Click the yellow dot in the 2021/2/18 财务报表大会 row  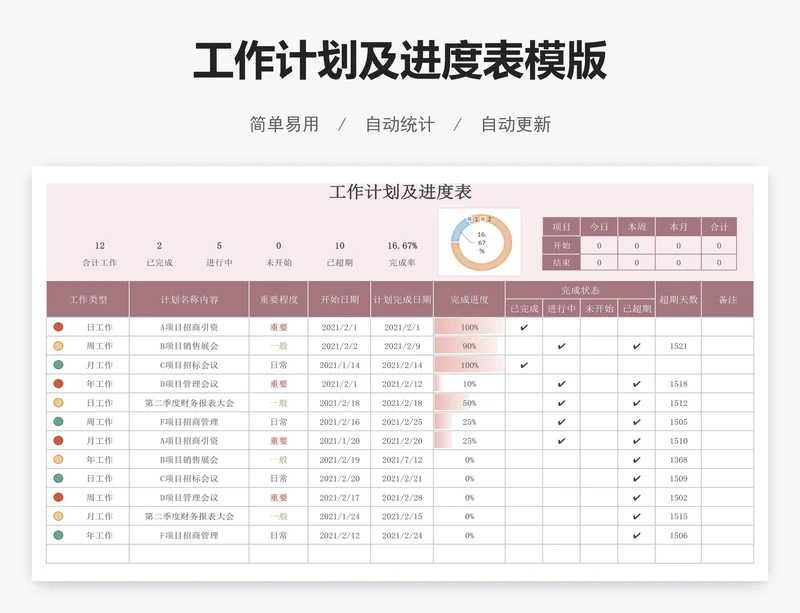pos(58,403)
